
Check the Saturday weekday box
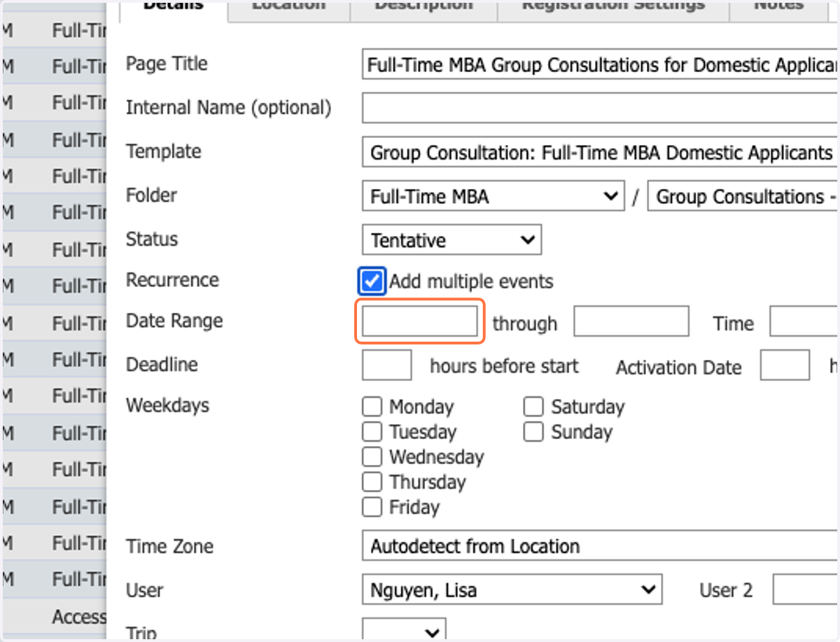tap(533, 407)
